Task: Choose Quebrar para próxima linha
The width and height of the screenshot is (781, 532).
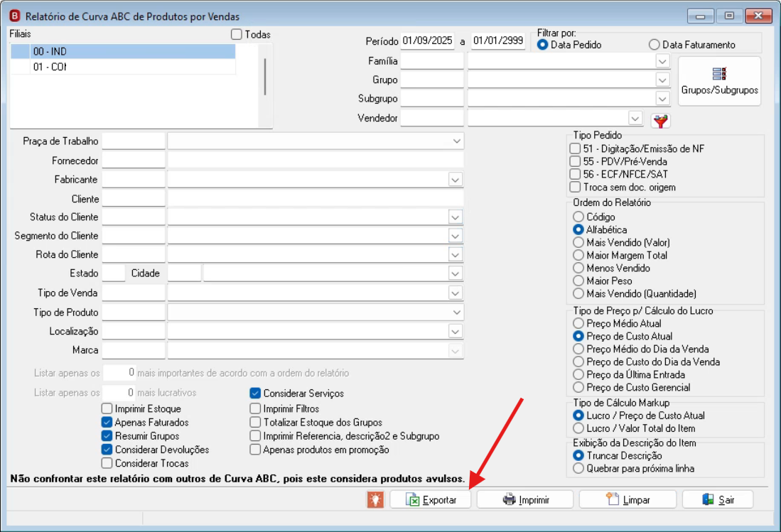Action: pos(578,468)
